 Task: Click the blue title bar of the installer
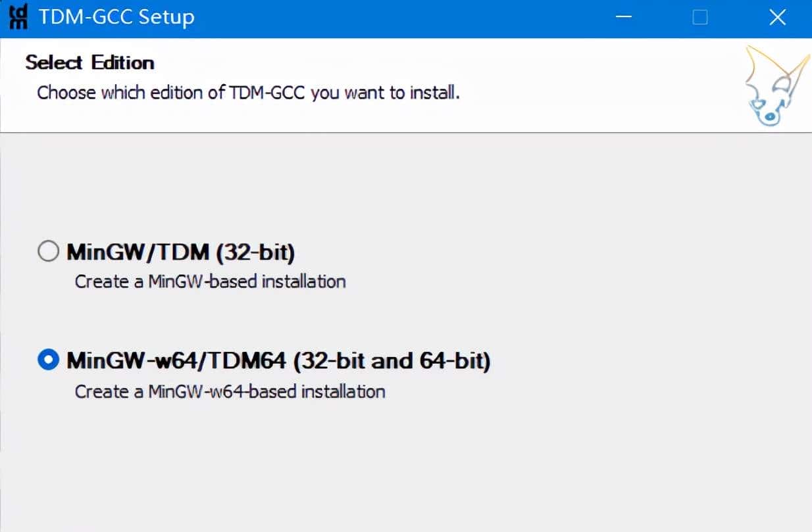click(395, 17)
